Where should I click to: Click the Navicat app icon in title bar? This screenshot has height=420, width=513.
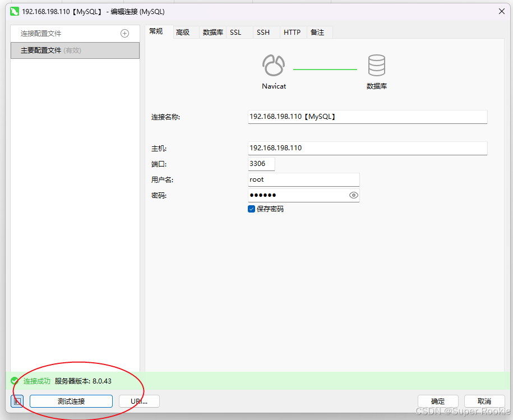tap(15, 11)
